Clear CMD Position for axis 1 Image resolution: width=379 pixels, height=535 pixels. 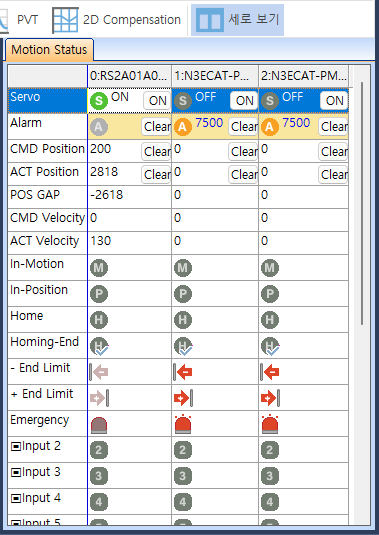(x=243, y=151)
